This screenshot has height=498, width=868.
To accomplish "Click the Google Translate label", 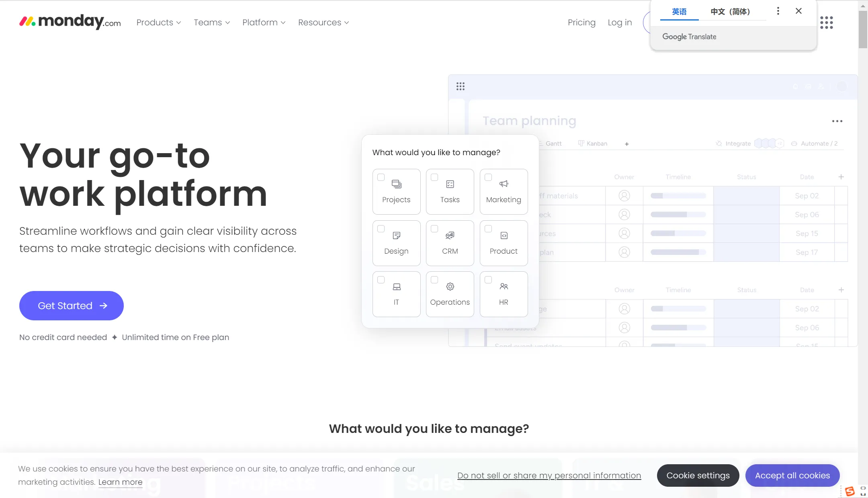I will tap(689, 37).
